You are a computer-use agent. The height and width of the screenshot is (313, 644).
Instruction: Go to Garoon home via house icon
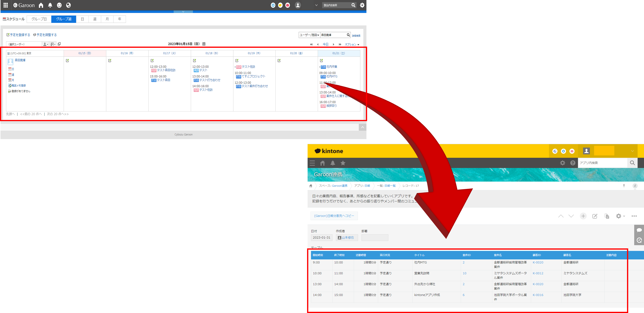pyautogui.click(x=41, y=5)
